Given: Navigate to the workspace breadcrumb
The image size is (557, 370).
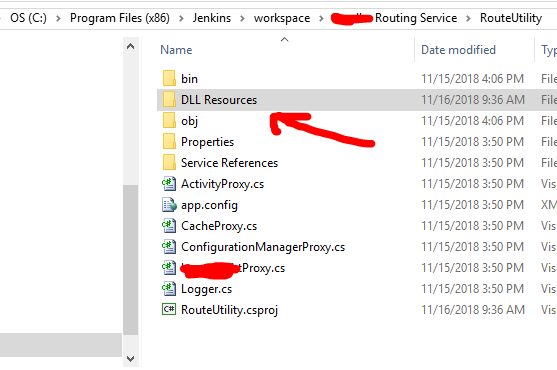Looking at the screenshot, I should coord(282,18).
